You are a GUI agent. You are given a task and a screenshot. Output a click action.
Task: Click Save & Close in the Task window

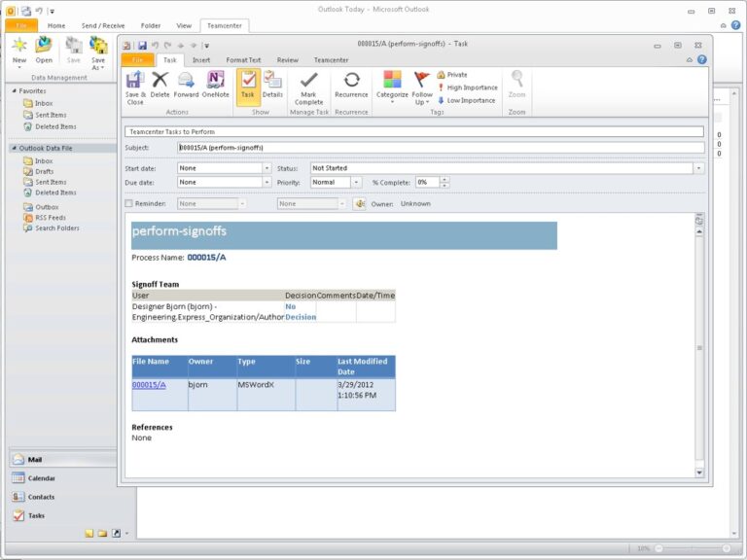[x=135, y=87]
